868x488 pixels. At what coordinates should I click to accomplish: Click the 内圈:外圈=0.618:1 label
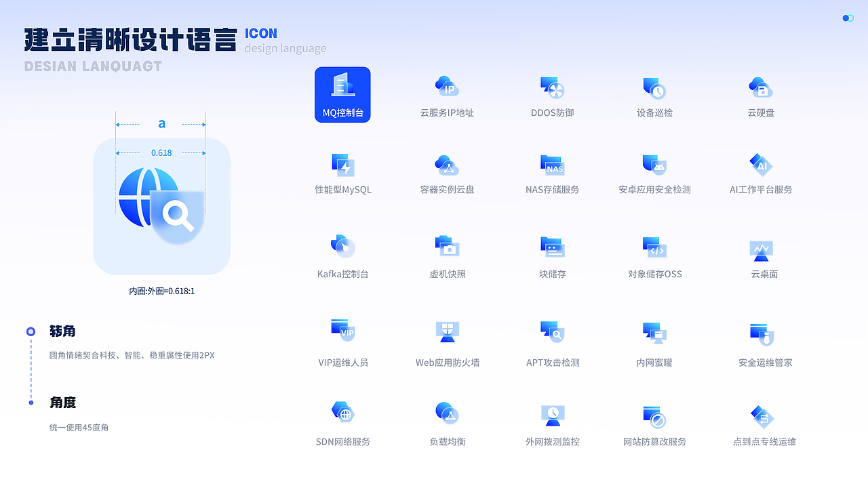tap(161, 291)
